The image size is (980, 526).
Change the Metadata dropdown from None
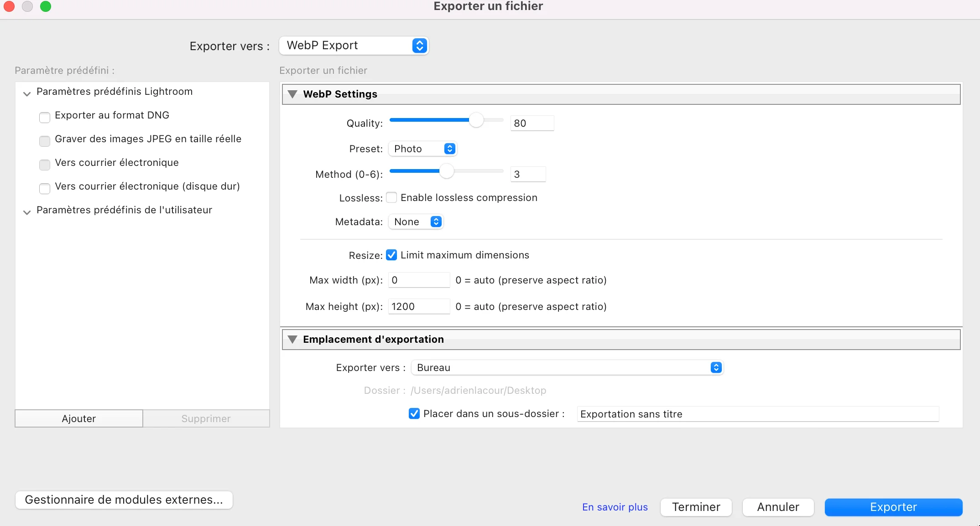coord(415,222)
